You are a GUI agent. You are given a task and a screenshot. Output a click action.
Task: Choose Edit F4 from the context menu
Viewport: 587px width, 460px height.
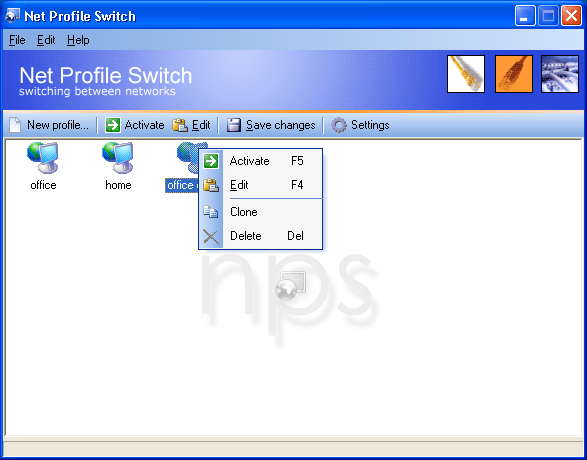261,185
